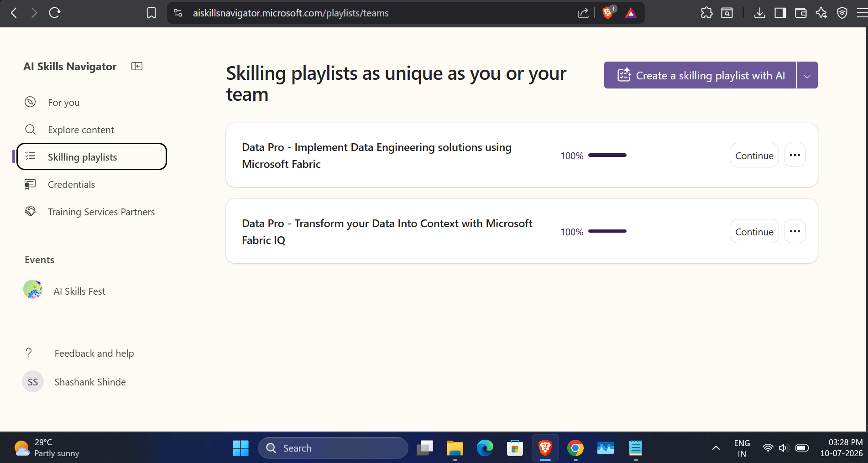This screenshot has width=868, height=463.
Task: Open Brave VPN shield icon
Action: (842, 13)
